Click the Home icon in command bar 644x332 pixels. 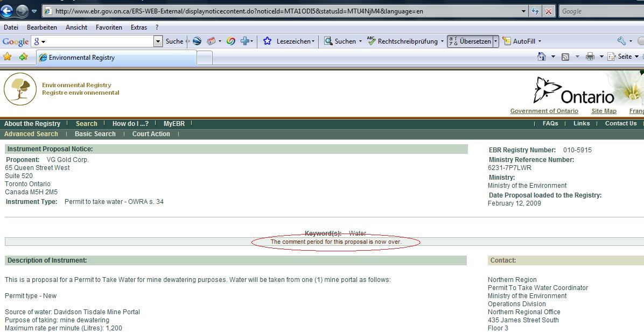(542, 56)
